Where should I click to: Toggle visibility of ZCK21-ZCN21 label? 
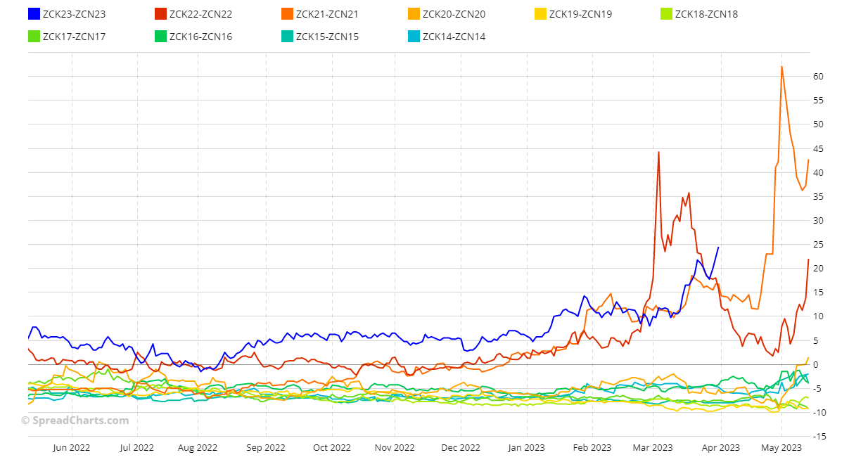[327, 14]
